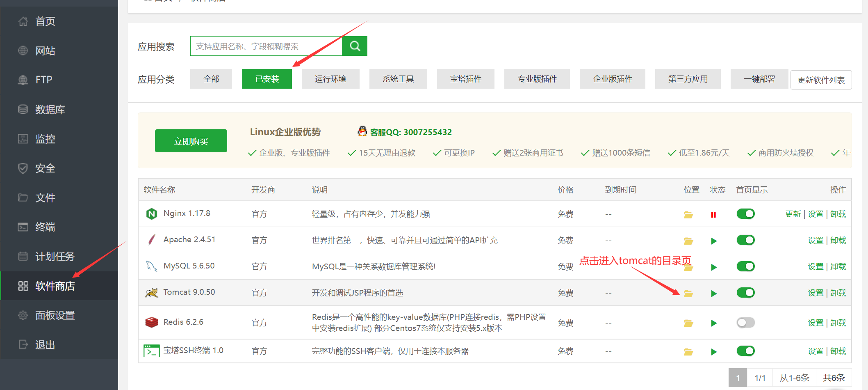868x390 pixels.
Task: Select the 企业版插件 category tab
Action: [613, 79]
